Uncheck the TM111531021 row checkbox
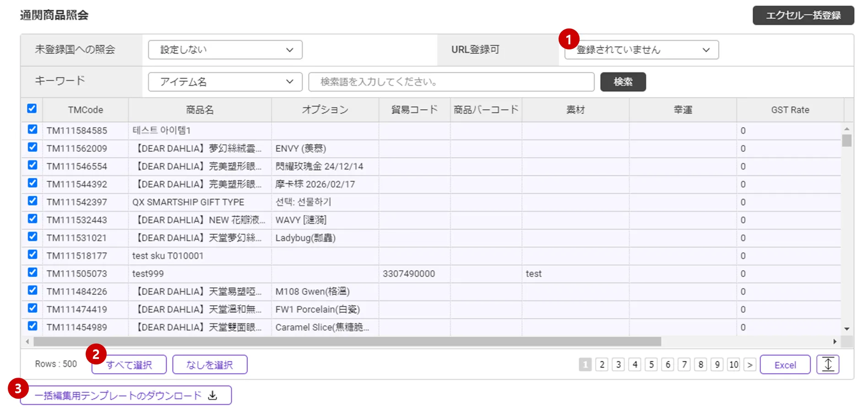The image size is (868, 412). coord(32,236)
